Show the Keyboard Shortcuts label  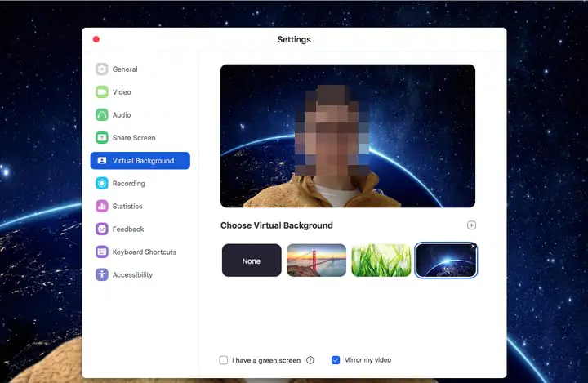pyautogui.click(x=145, y=252)
